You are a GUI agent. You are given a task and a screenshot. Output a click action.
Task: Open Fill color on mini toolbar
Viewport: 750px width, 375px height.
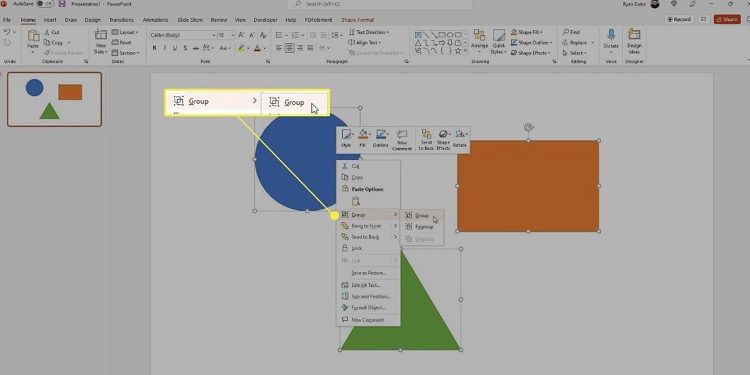click(363, 139)
